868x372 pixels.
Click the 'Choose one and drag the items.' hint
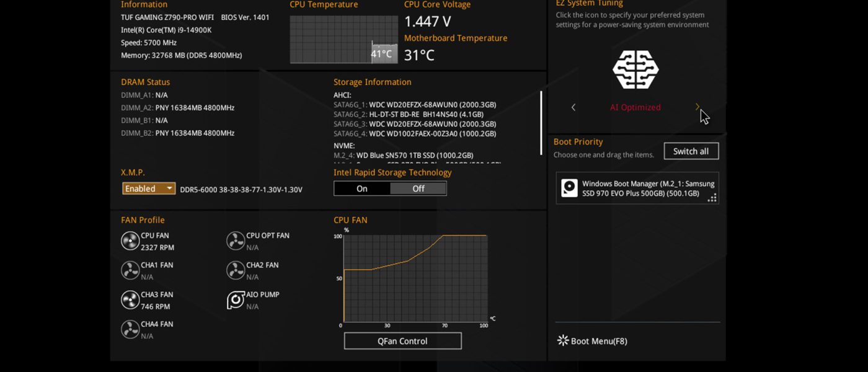click(x=604, y=155)
